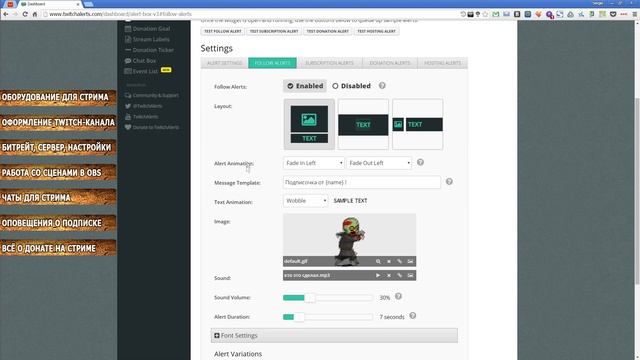Click the SAMPLE TEXT animation preview
640x360 pixels.
350,201
